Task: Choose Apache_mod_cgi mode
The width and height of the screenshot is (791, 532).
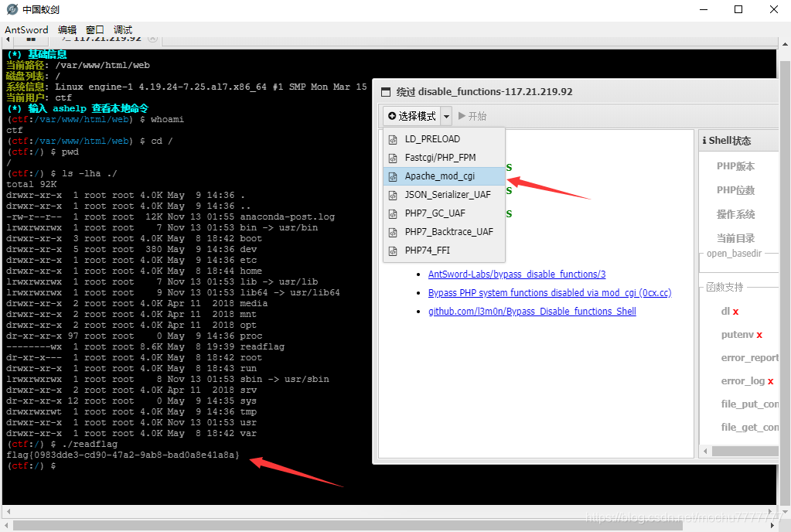Action: (445, 176)
